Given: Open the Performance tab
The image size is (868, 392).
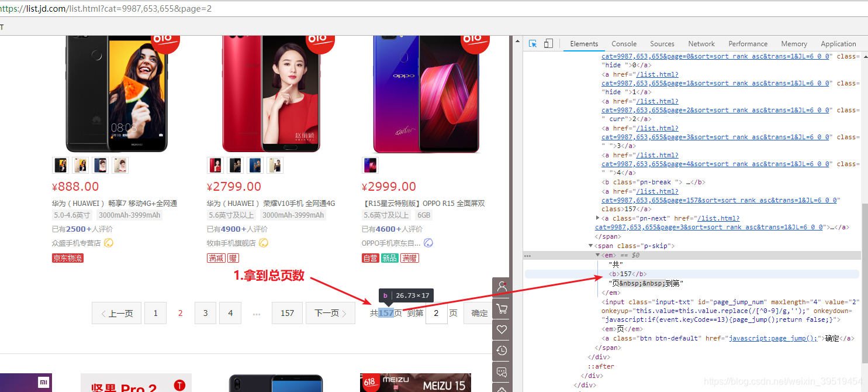Looking at the screenshot, I should (x=748, y=44).
